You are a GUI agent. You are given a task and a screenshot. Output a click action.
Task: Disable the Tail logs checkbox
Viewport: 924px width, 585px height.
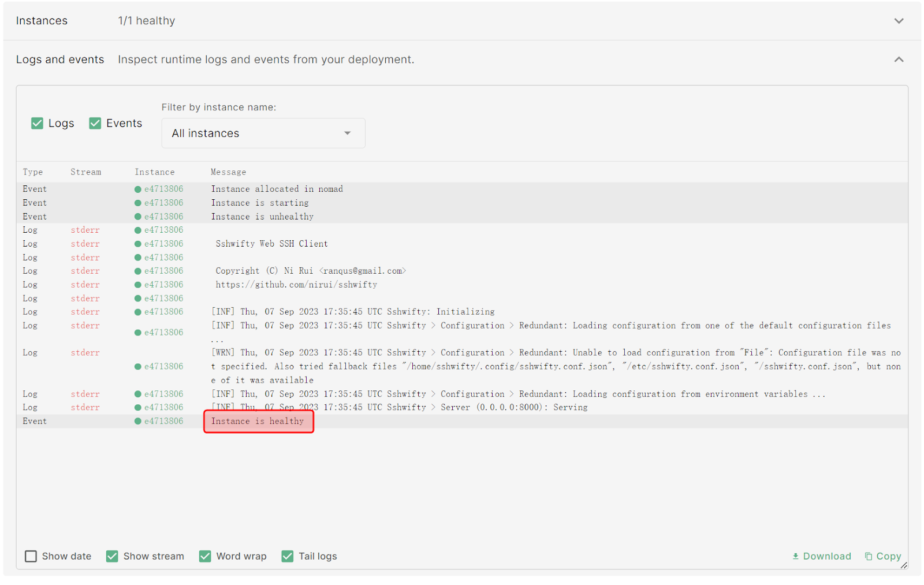(287, 556)
